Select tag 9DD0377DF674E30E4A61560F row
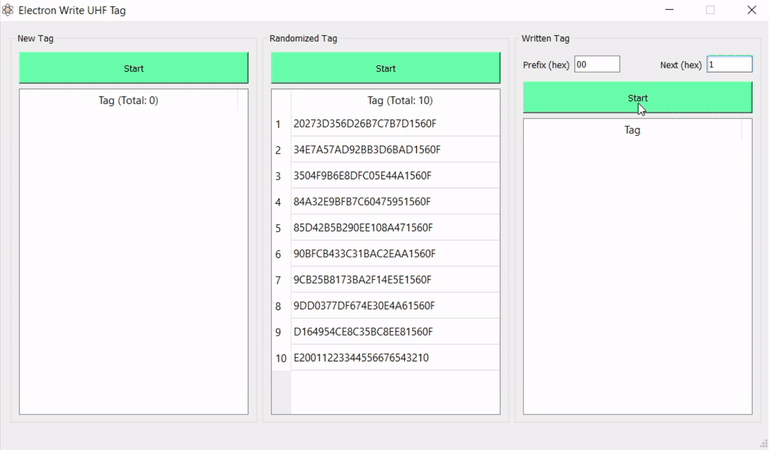This screenshot has width=769, height=450. click(x=364, y=306)
